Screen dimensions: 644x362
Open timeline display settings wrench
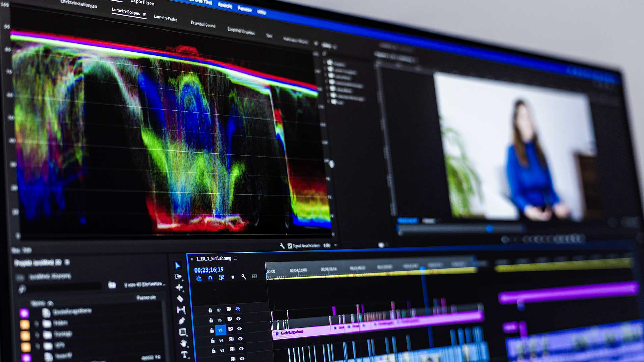(x=244, y=277)
